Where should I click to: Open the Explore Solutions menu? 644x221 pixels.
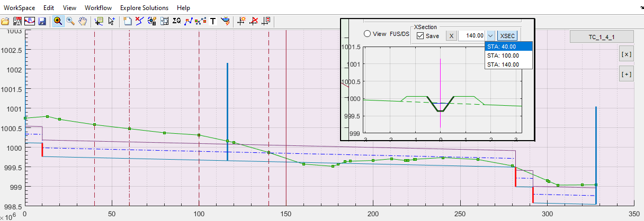144,8
